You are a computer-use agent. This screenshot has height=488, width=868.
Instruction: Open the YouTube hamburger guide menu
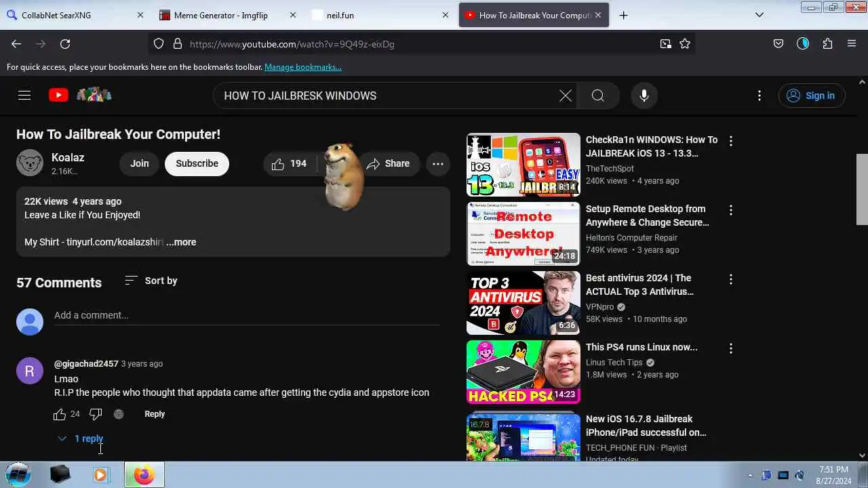coord(24,96)
